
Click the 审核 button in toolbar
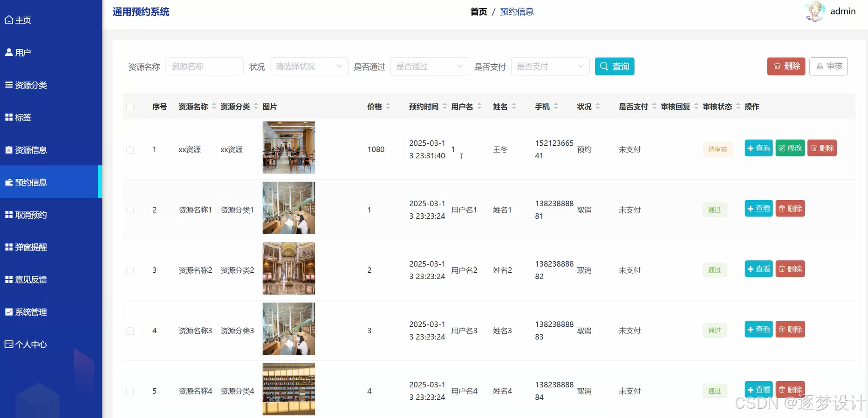click(828, 66)
